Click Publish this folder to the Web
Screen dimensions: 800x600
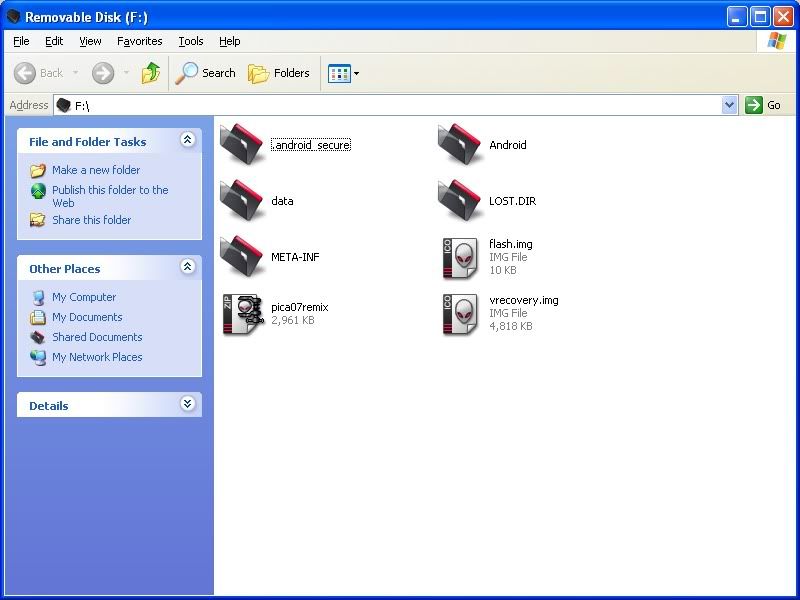click(110, 196)
